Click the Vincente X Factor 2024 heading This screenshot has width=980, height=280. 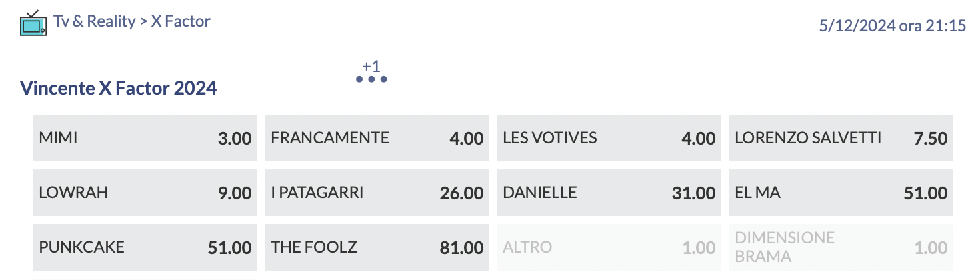(118, 88)
